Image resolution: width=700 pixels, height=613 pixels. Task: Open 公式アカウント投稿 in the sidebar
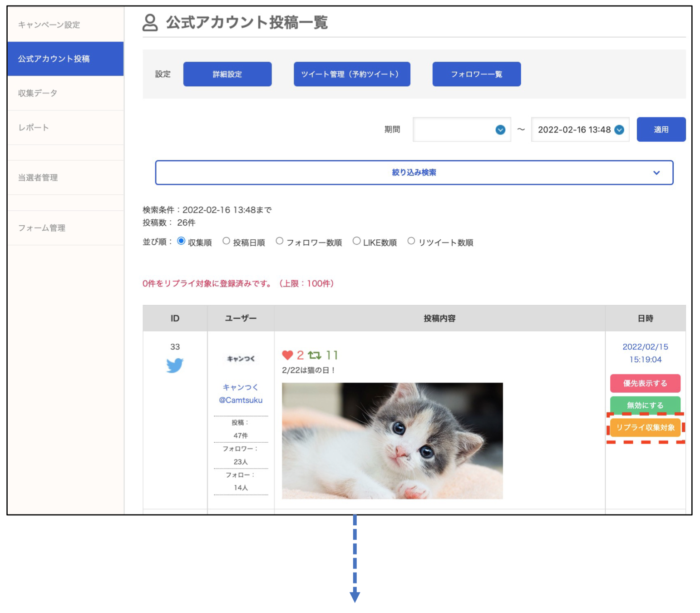pyautogui.click(x=65, y=59)
